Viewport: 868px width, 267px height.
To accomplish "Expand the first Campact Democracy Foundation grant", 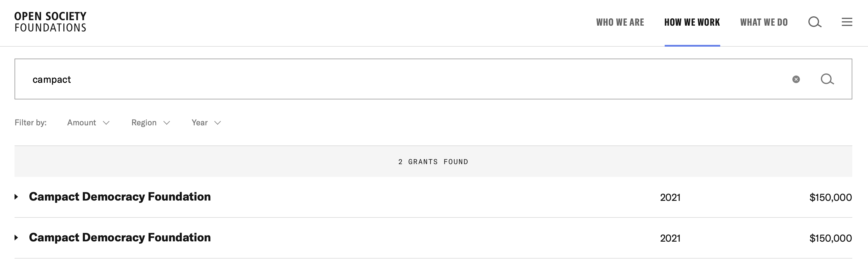I will click(16, 197).
